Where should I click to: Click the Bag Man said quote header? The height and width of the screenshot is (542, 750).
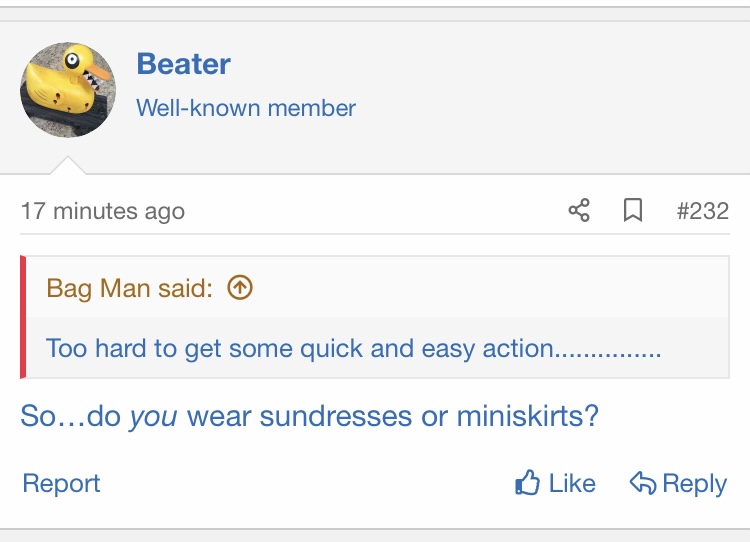[129, 289]
